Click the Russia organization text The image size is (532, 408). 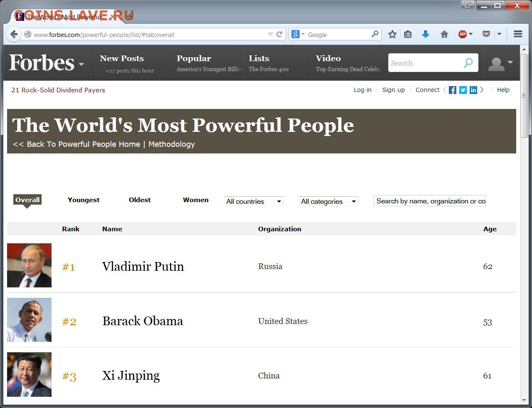pyautogui.click(x=270, y=266)
